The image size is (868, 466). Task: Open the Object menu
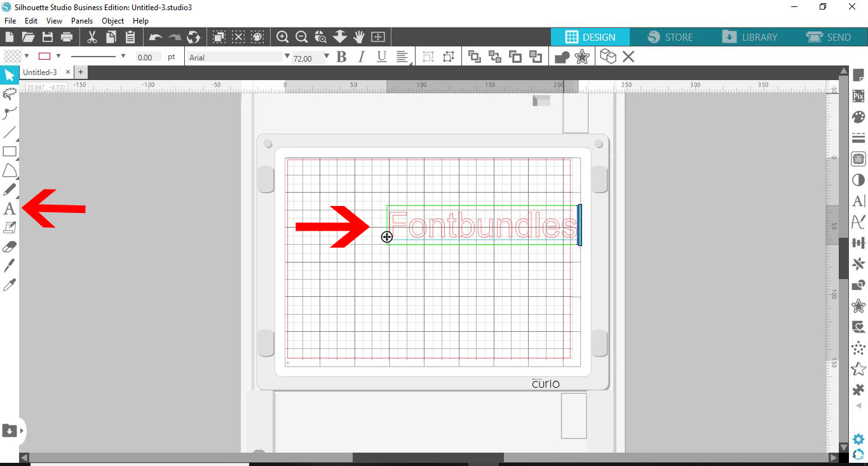pyautogui.click(x=113, y=21)
